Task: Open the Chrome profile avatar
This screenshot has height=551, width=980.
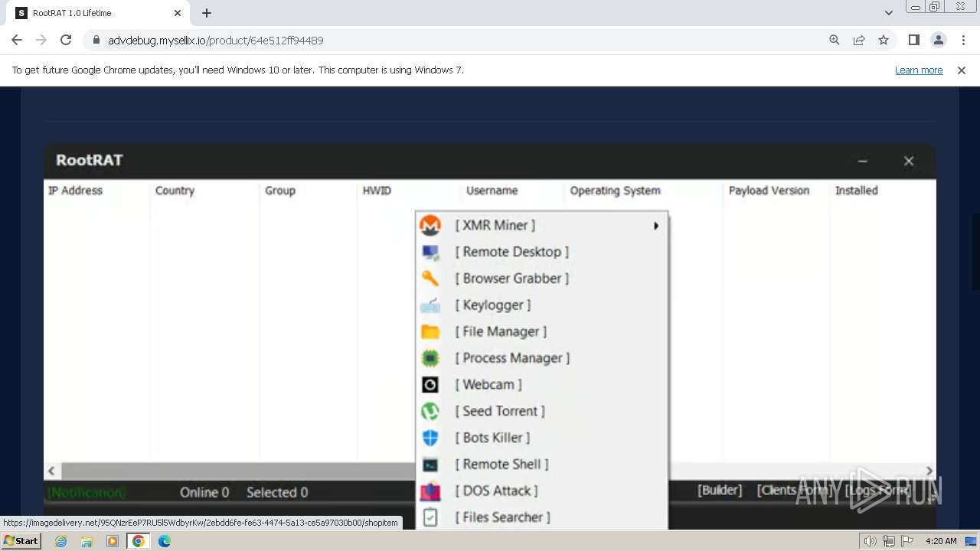Action: pos(938,40)
